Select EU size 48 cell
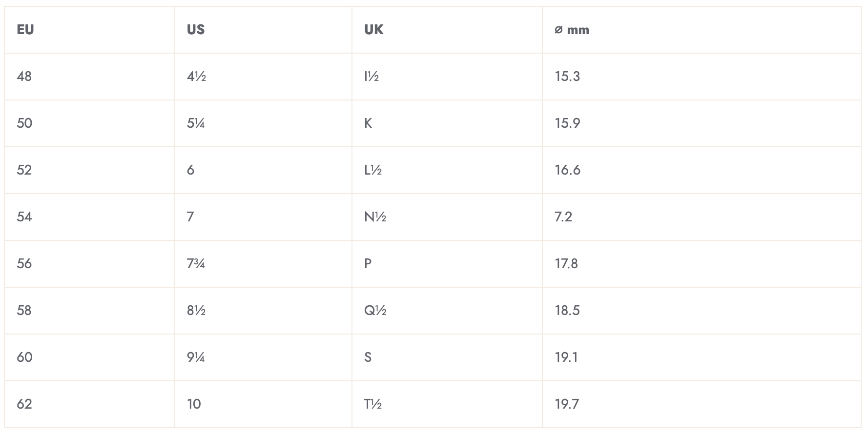The height and width of the screenshot is (434, 868). point(24,77)
